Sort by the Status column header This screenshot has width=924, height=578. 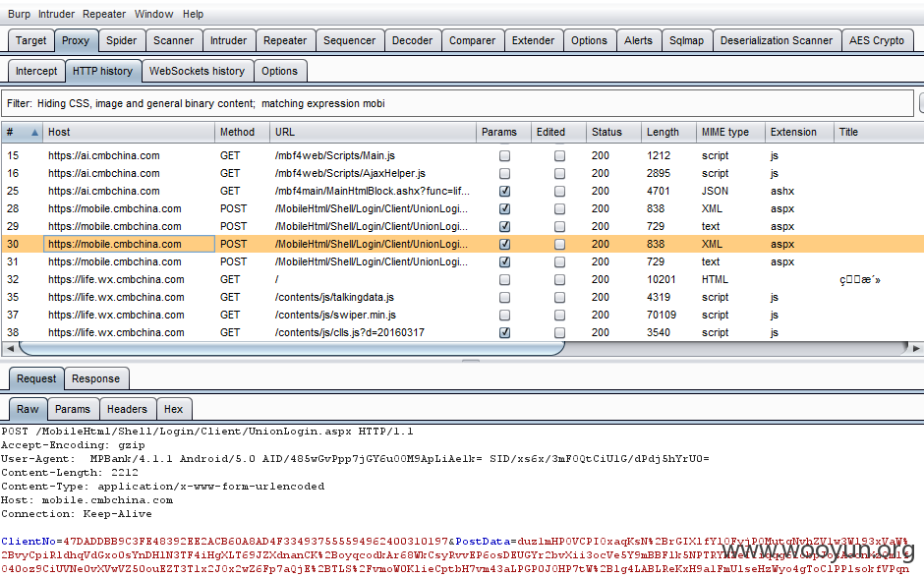[x=613, y=132]
